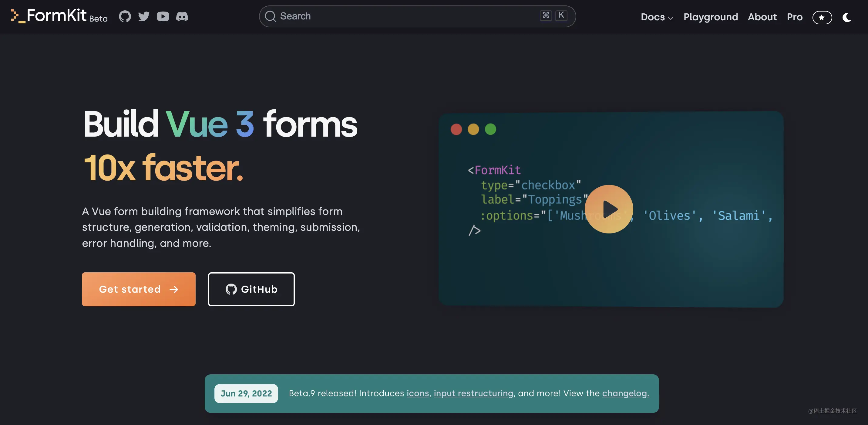Viewport: 868px width, 425px height.
Task: Open the changelog link
Action: click(624, 393)
